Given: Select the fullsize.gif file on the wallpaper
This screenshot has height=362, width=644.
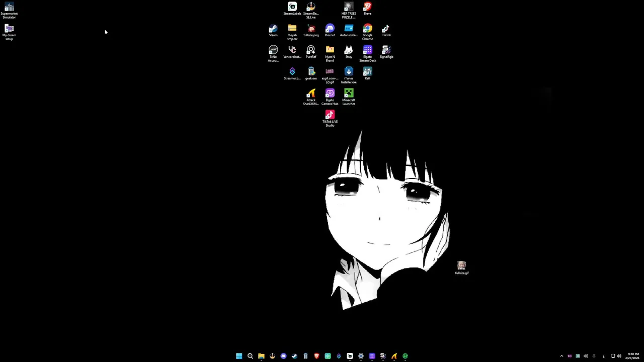Looking at the screenshot, I should 462,268.
